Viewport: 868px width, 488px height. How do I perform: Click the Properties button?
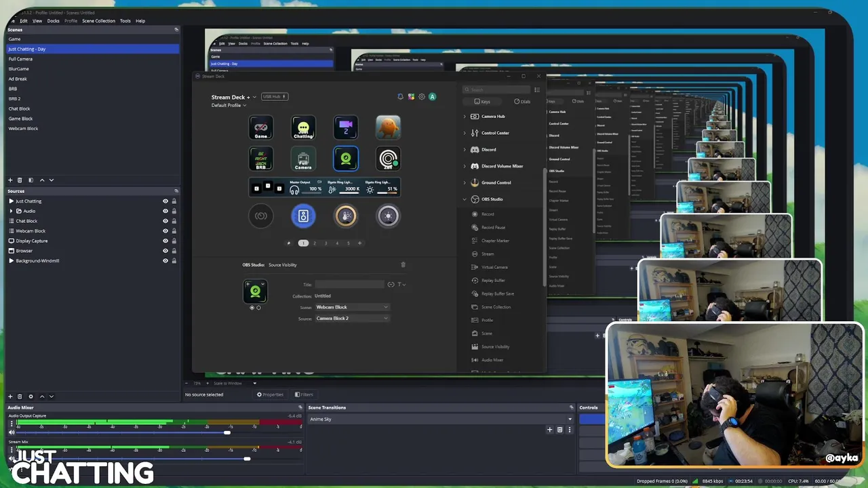click(x=270, y=394)
